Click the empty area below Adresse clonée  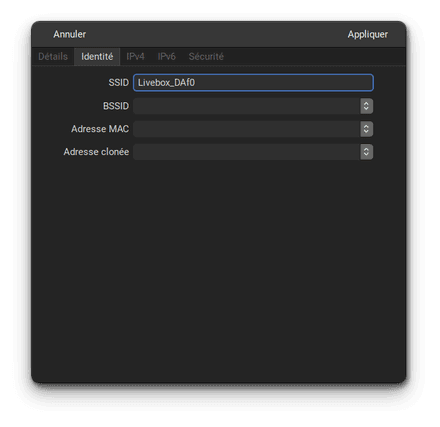coord(219,270)
